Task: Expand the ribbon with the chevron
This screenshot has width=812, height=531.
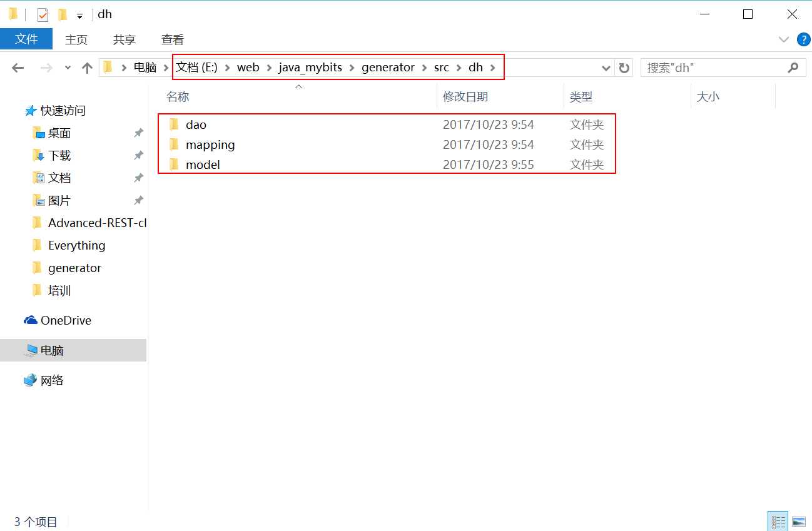Action: click(783, 39)
